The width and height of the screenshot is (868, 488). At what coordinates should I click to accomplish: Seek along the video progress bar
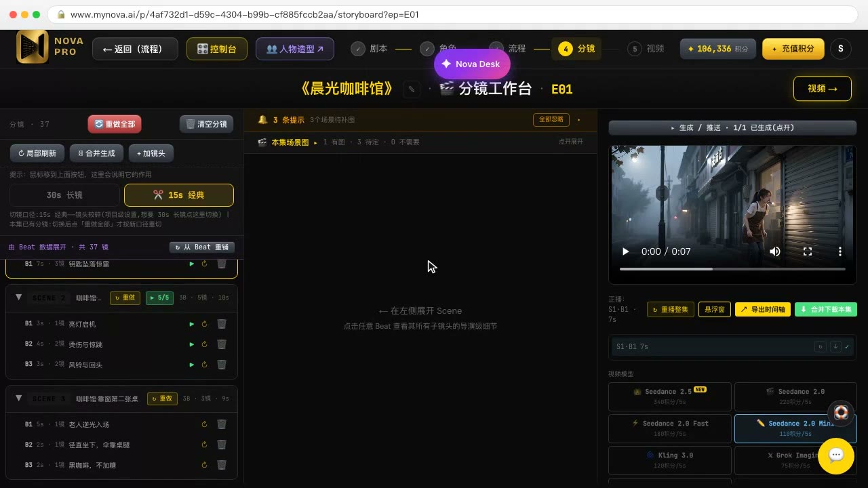(732, 269)
